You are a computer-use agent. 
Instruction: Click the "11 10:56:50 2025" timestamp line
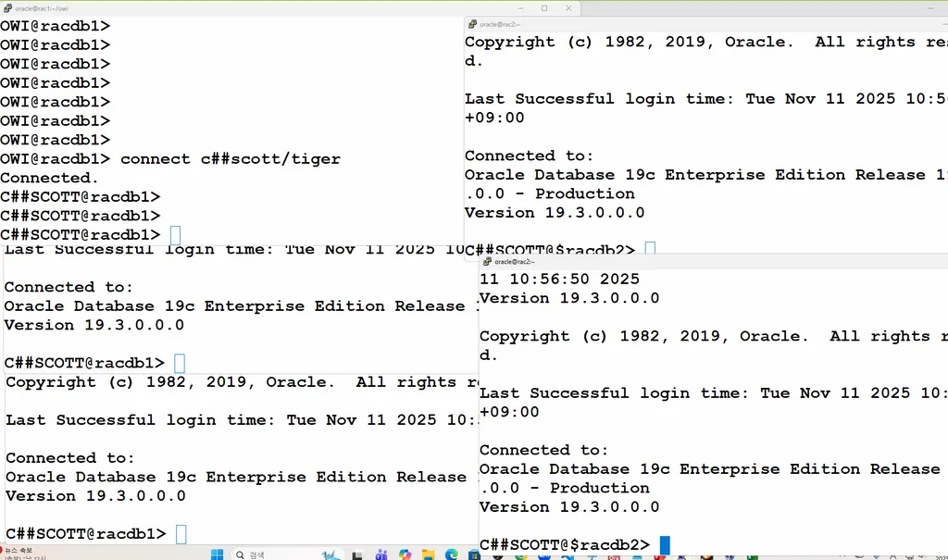tap(559, 279)
